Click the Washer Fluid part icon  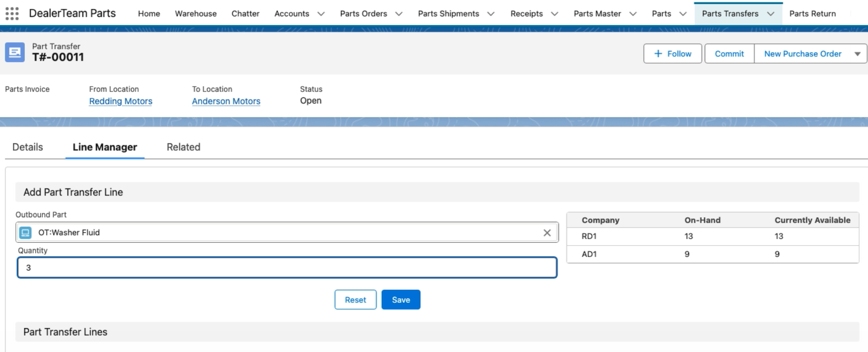point(25,232)
